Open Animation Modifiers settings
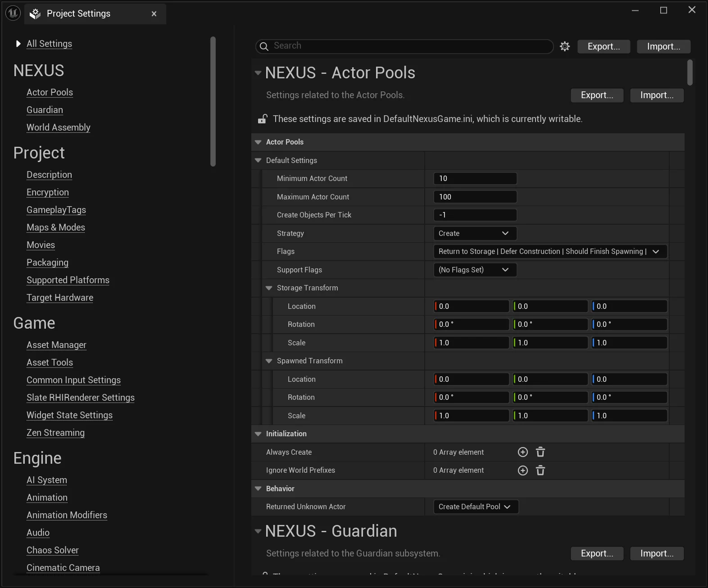Viewport: 708px width, 588px height. coord(67,515)
